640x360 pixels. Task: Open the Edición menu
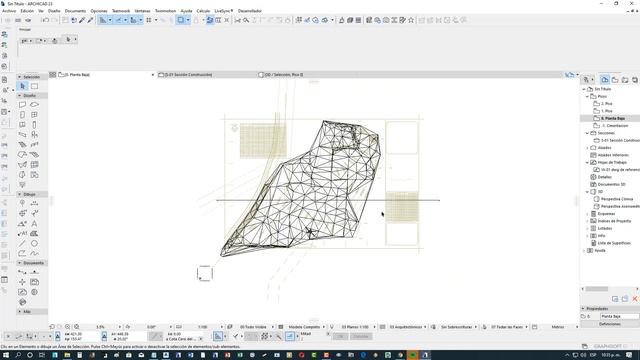27,11
